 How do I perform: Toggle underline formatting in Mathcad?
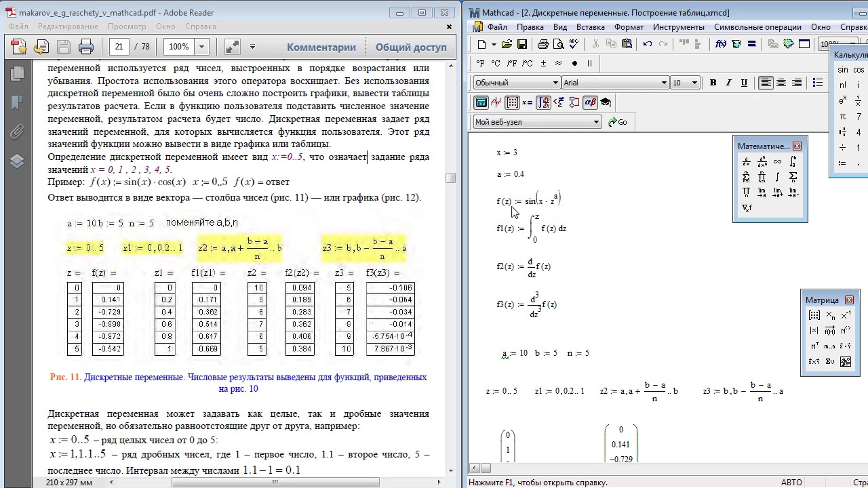coord(744,83)
